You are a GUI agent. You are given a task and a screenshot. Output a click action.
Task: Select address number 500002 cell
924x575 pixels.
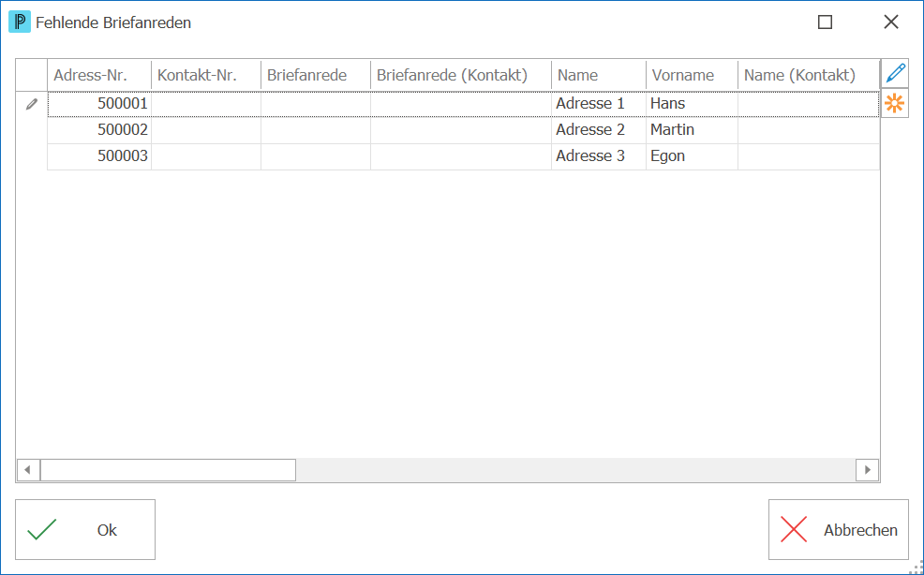click(x=99, y=130)
